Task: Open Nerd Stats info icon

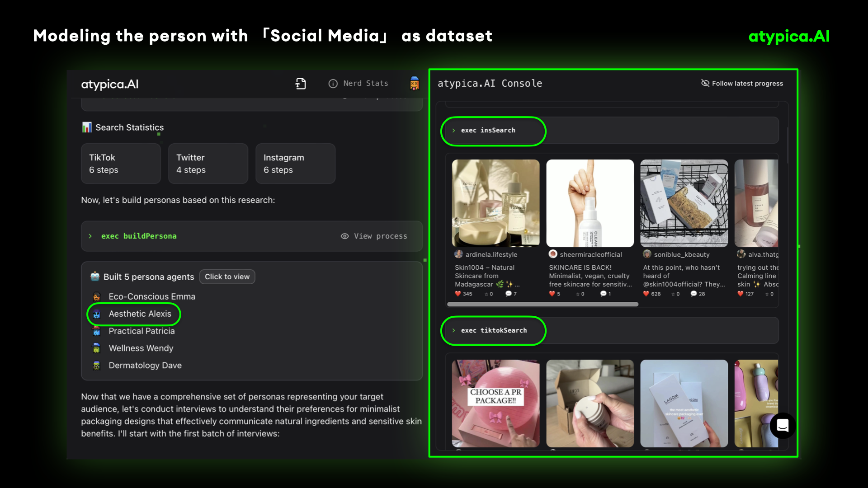Action: (333, 84)
